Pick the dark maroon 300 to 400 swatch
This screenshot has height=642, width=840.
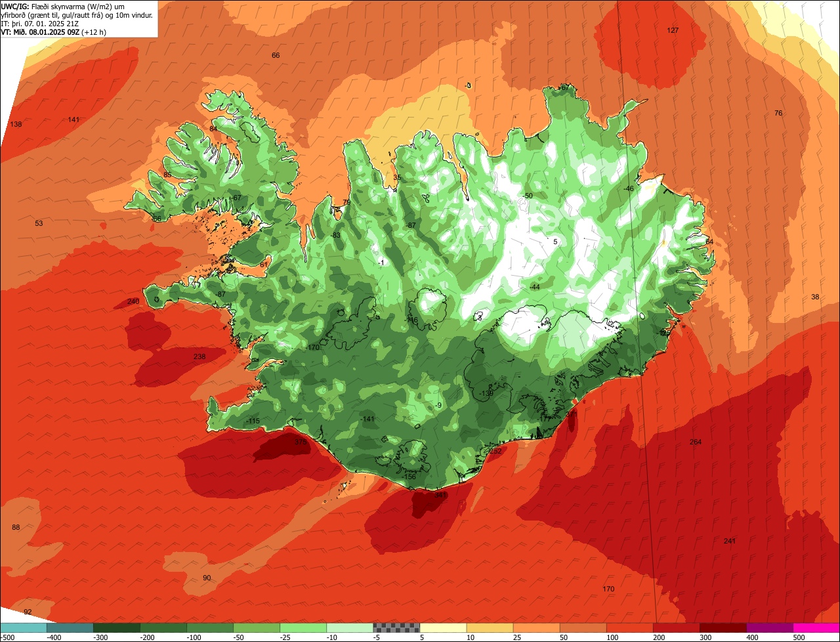pos(723,628)
